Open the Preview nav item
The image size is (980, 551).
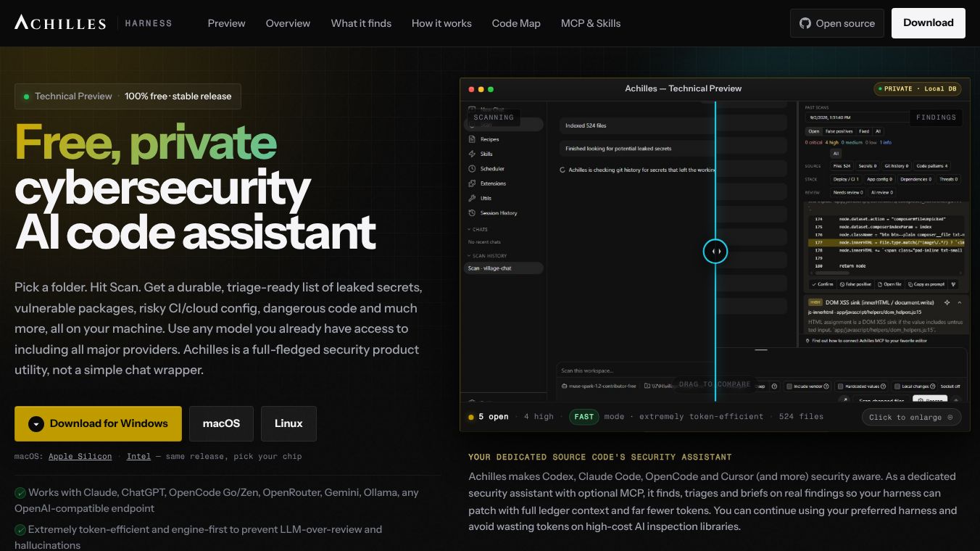tap(226, 23)
